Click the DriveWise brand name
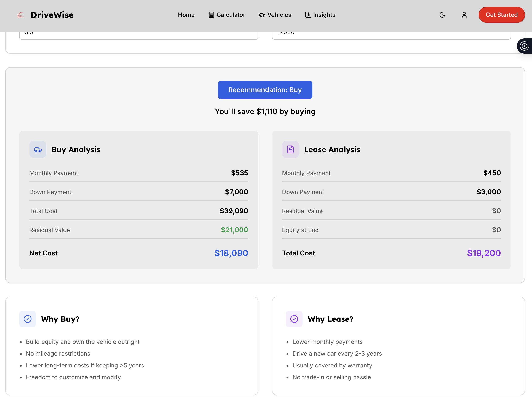532x397 pixels. click(x=52, y=15)
